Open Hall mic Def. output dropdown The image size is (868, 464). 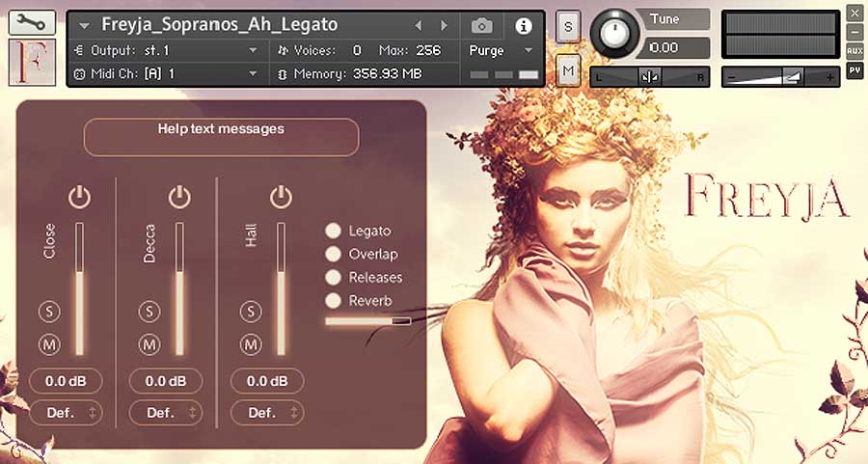(x=267, y=413)
